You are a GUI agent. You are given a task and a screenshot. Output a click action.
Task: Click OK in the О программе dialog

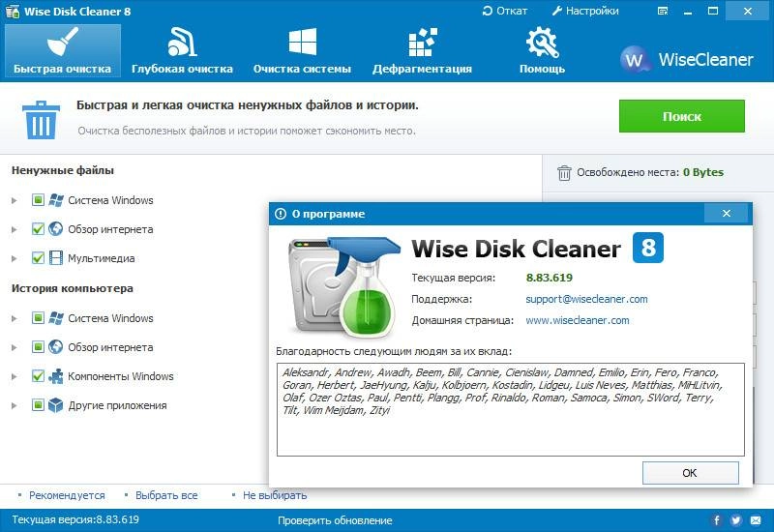[x=690, y=473]
